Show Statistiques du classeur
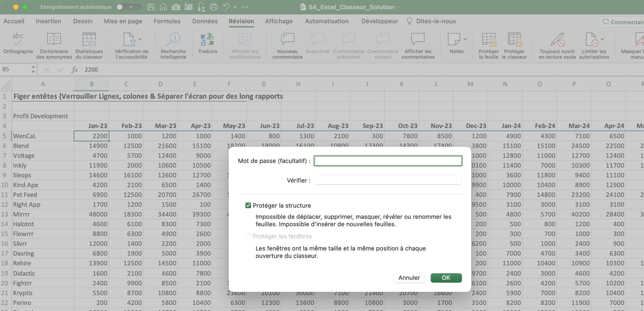Image resolution: width=644 pixels, height=311 pixels. click(x=89, y=44)
